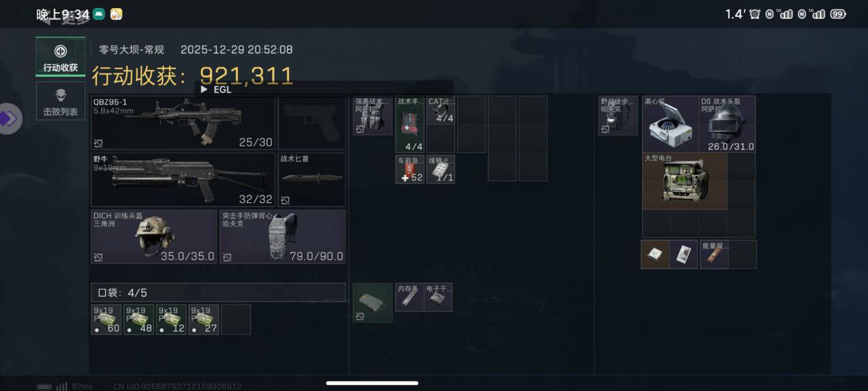This screenshot has width=868, height=391.
Task: Select the 车载急救包 medkit showing 52
Action: pos(410,169)
